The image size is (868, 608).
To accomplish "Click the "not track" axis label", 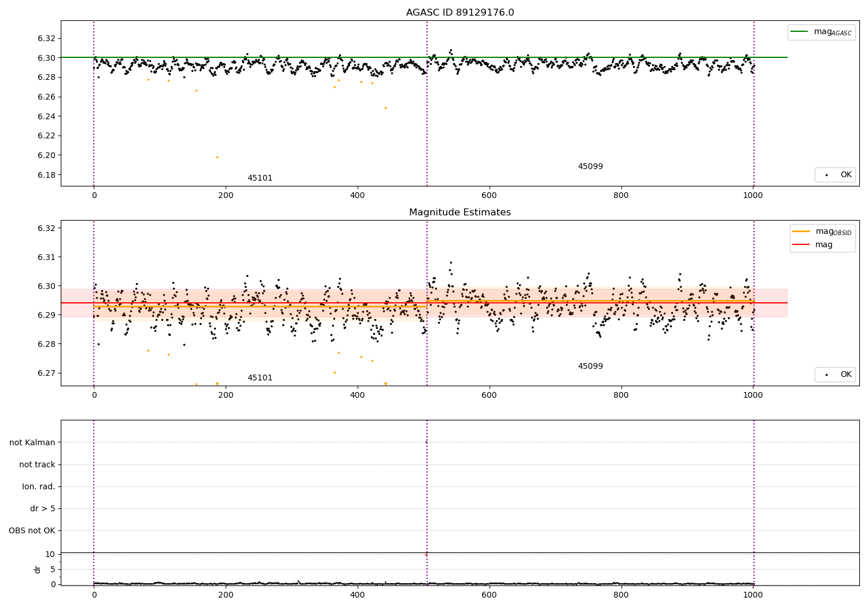I will tap(37, 465).
